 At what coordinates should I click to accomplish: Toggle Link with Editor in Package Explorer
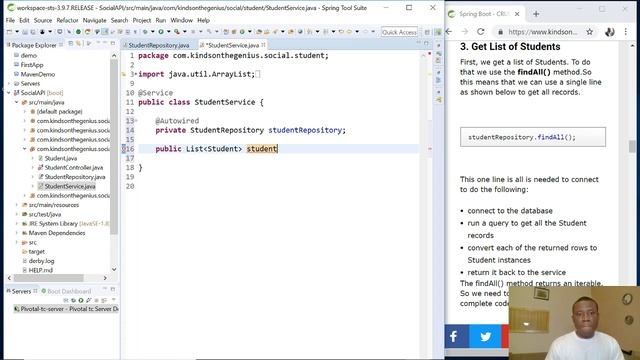(78, 43)
